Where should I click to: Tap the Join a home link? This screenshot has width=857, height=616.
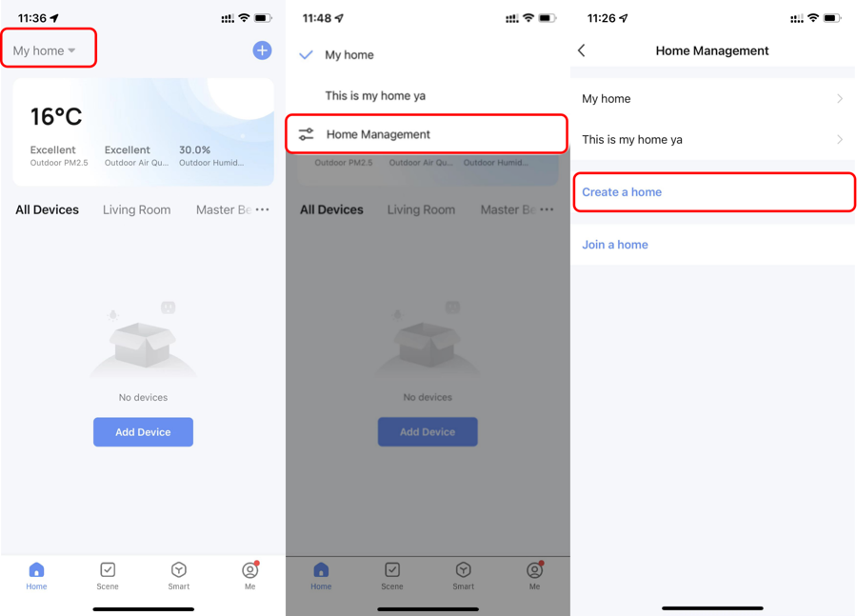[x=615, y=245]
